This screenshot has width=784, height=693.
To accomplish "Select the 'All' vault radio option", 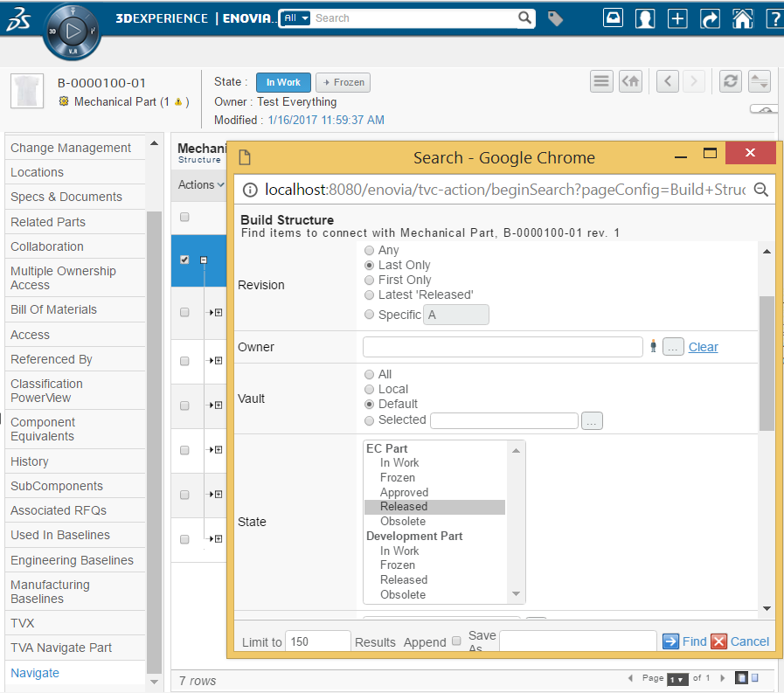I will coord(370,374).
